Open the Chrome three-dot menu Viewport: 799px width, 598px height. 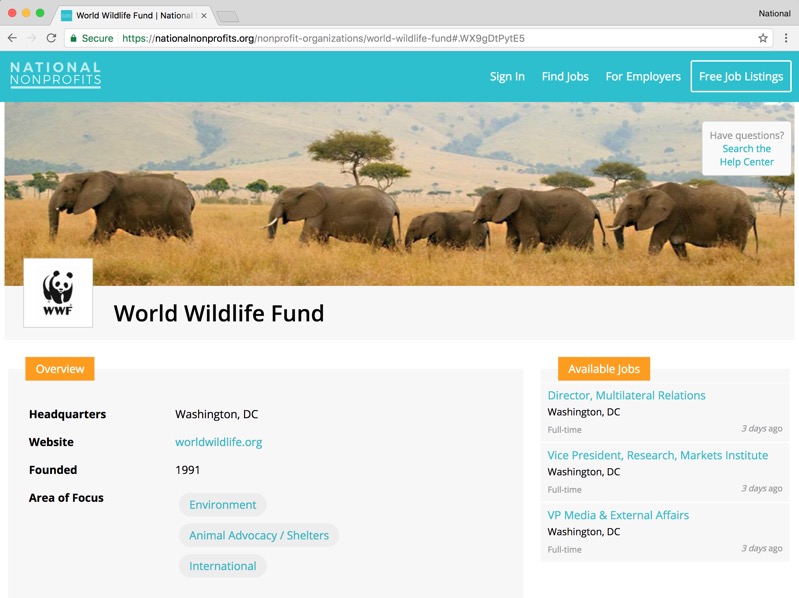pyautogui.click(x=786, y=38)
